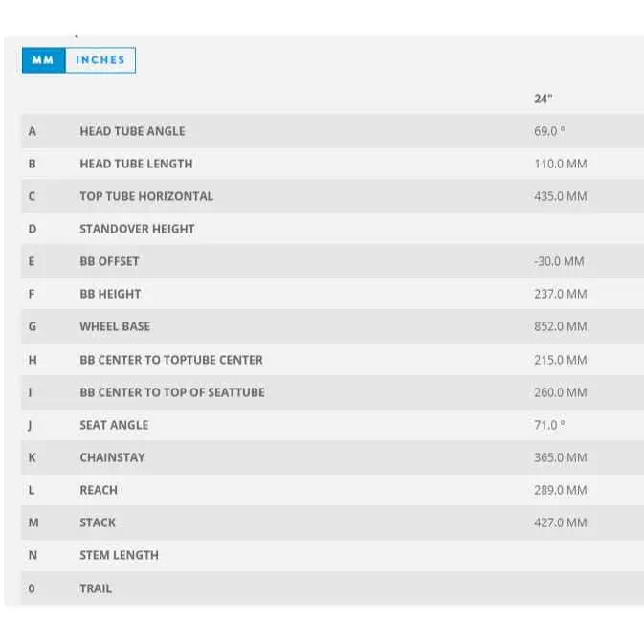Select the BB Offset row label

tap(109, 261)
